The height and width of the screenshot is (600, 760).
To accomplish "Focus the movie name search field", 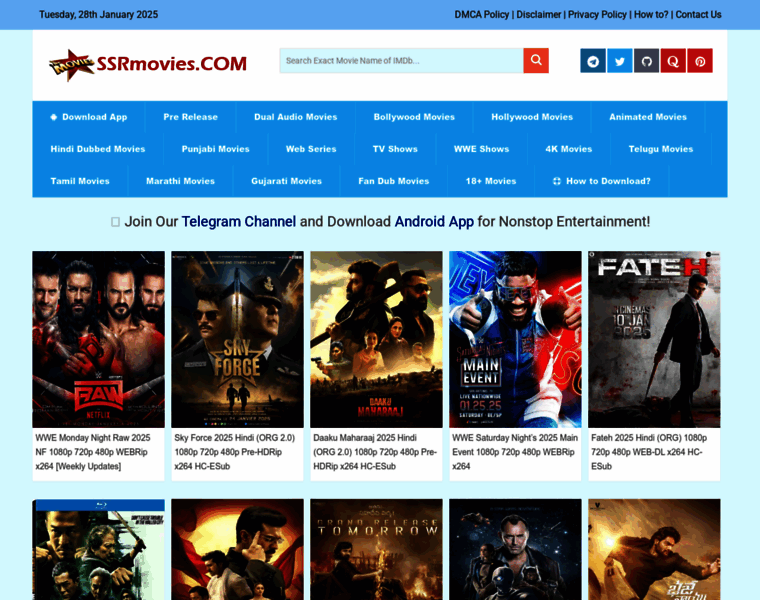I will tap(401, 61).
